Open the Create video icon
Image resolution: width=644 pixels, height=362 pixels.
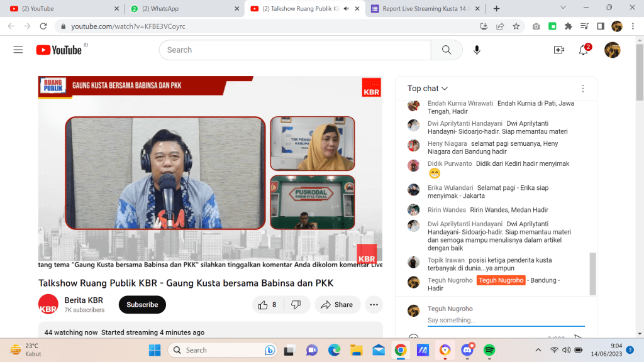(558, 50)
